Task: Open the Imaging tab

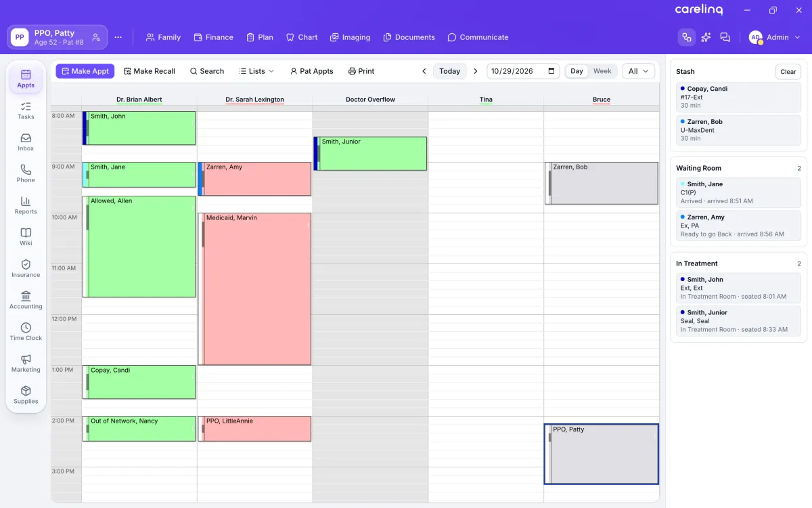Action: (x=351, y=37)
